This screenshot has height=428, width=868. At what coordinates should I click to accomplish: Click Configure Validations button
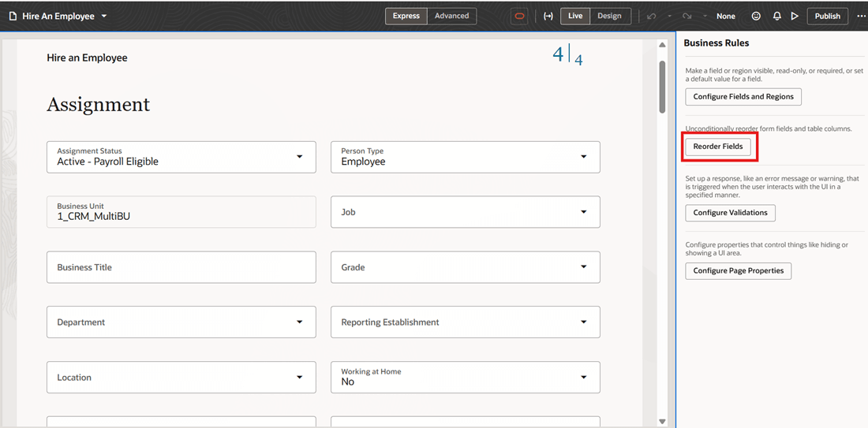pyautogui.click(x=730, y=213)
